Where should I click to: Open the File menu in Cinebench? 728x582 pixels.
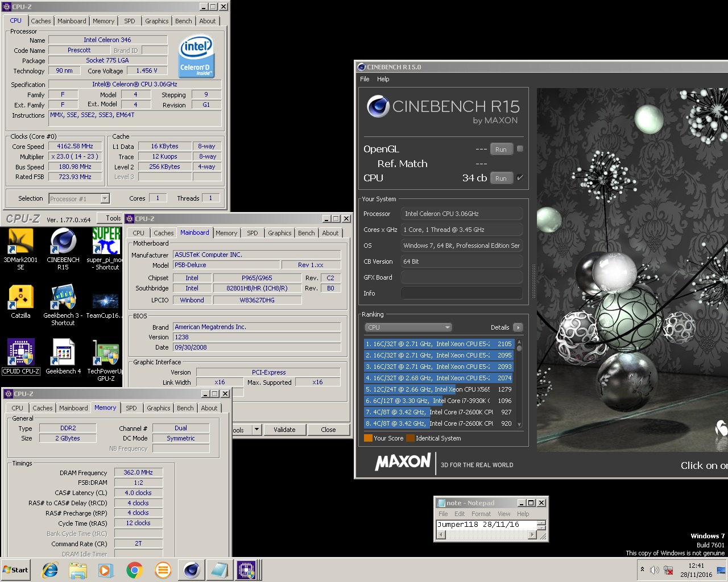365,79
